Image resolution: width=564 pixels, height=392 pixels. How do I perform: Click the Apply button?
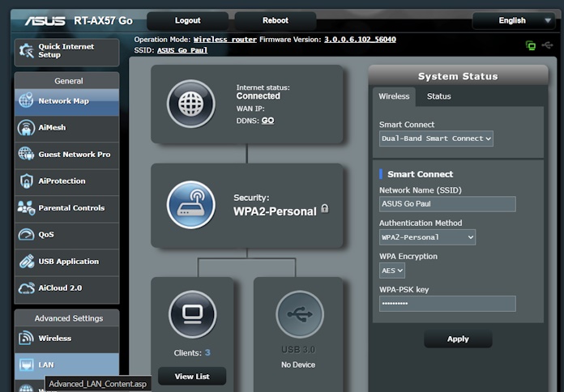[x=458, y=339]
